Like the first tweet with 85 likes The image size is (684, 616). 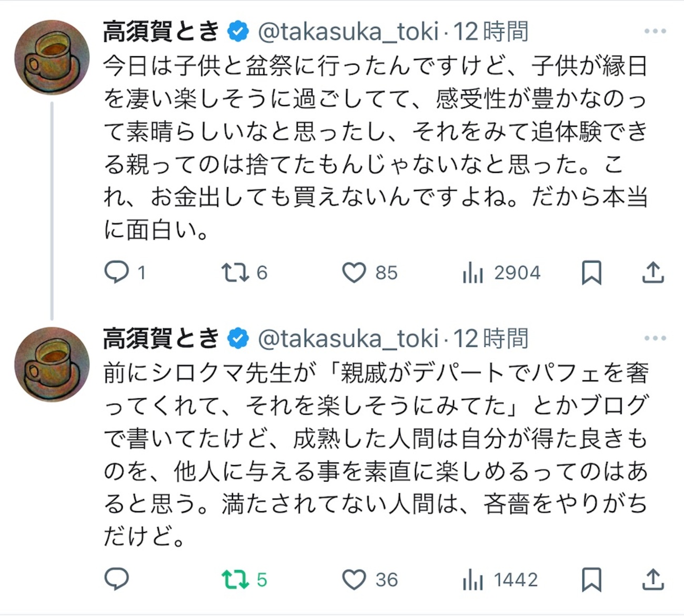[354, 272]
